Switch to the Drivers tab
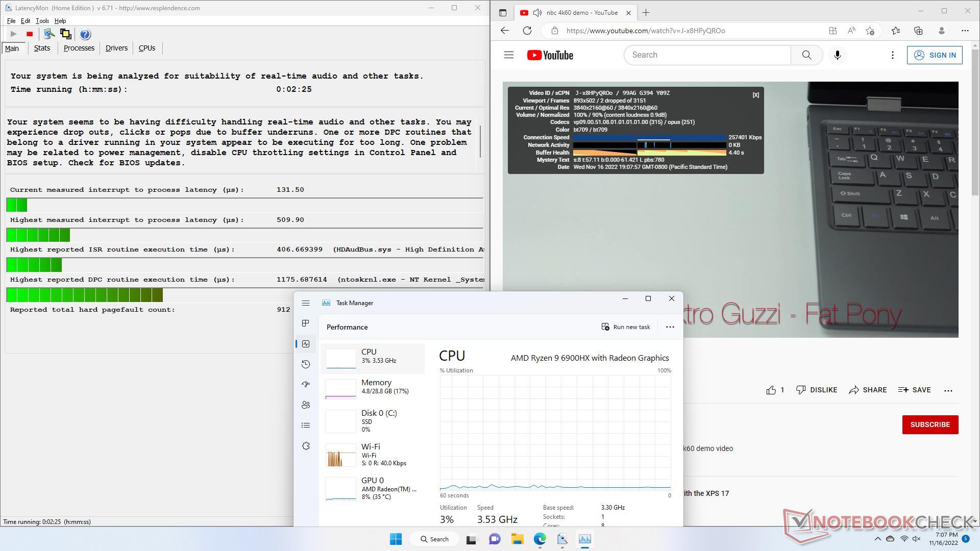 point(116,48)
